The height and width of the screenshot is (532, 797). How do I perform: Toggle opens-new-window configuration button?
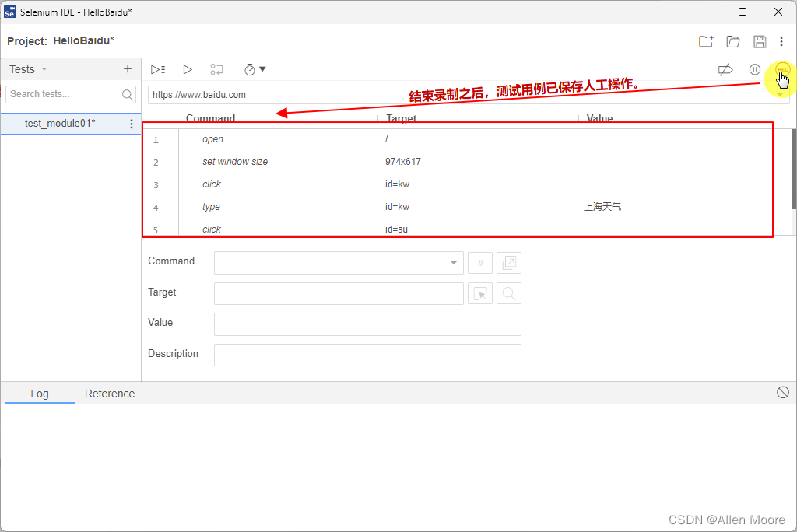(x=509, y=263)
